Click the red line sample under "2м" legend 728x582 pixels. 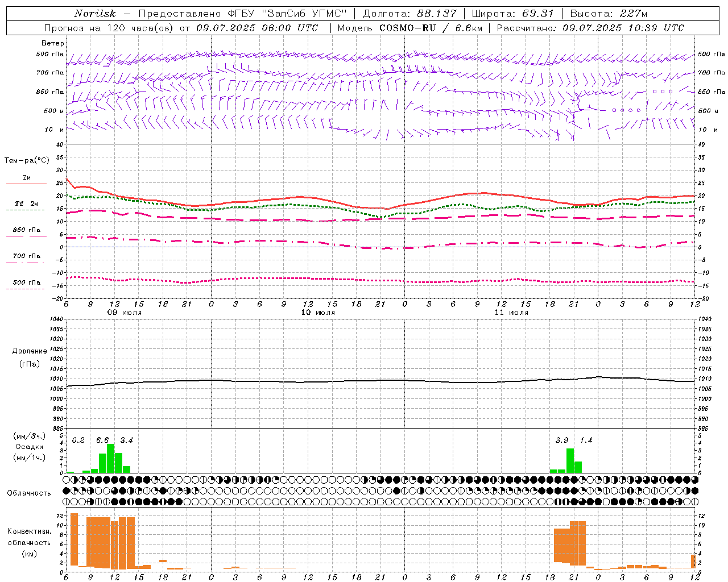click(26, 184)
